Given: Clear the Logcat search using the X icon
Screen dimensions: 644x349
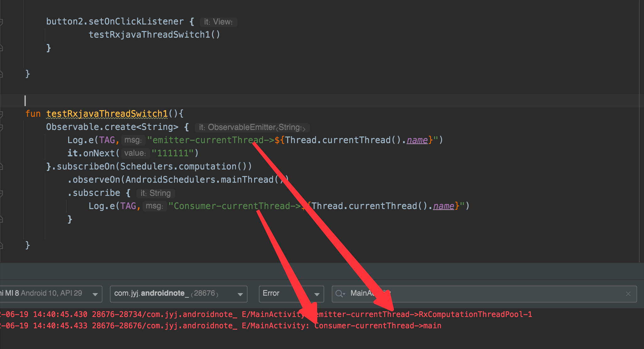Looking at the screenshot, I should 628,294.
